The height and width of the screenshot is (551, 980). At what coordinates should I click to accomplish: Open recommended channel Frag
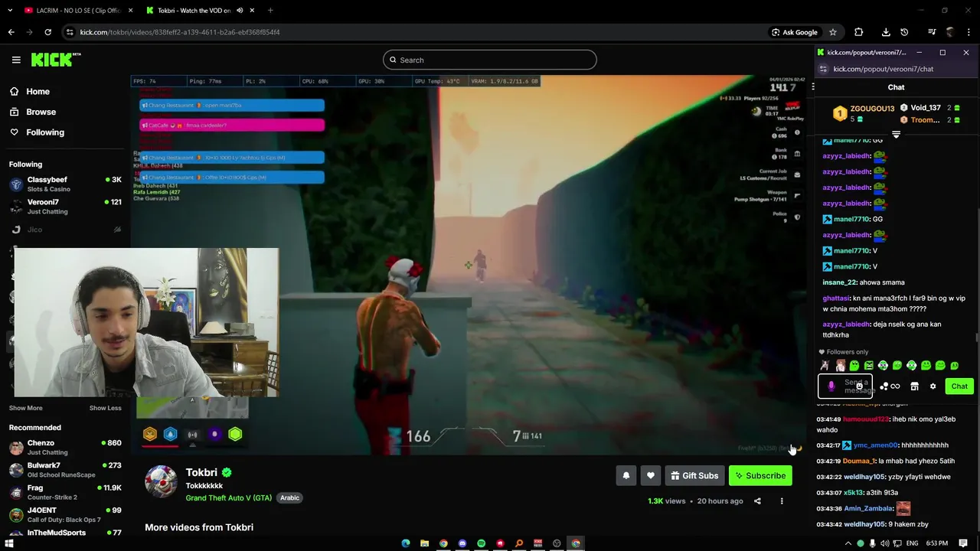65,492
